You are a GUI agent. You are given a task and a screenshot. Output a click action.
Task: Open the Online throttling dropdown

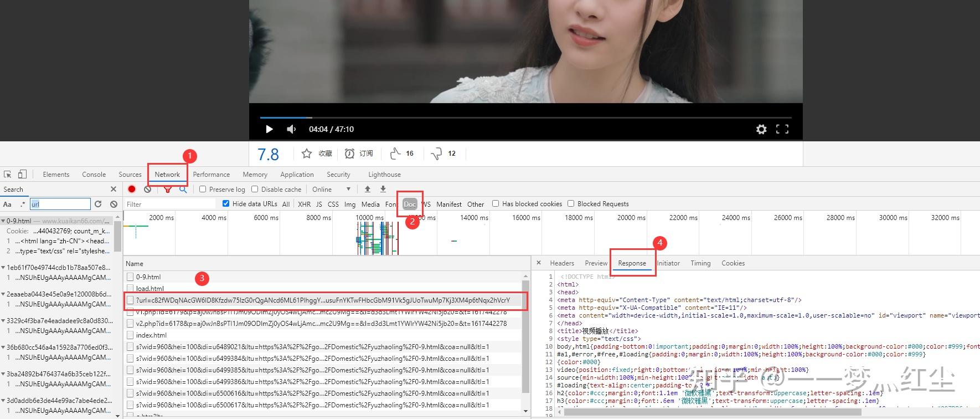point(331,189)
